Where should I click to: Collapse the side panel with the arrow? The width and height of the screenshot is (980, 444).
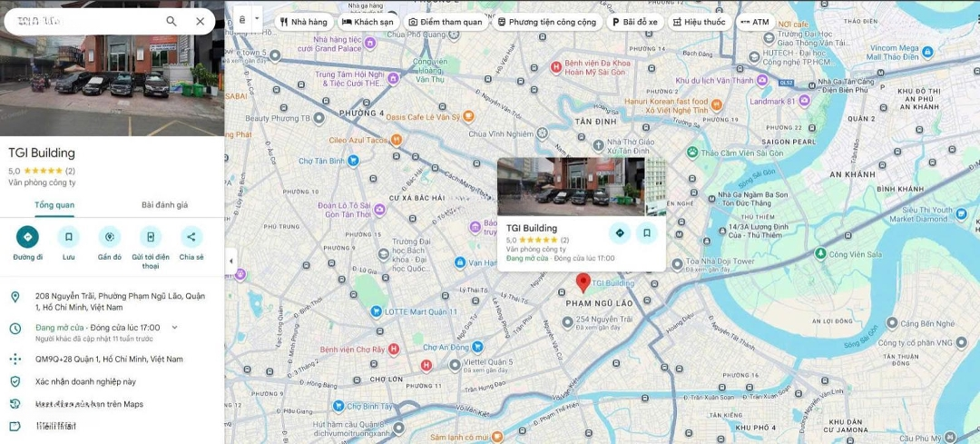tap(230, 261)
